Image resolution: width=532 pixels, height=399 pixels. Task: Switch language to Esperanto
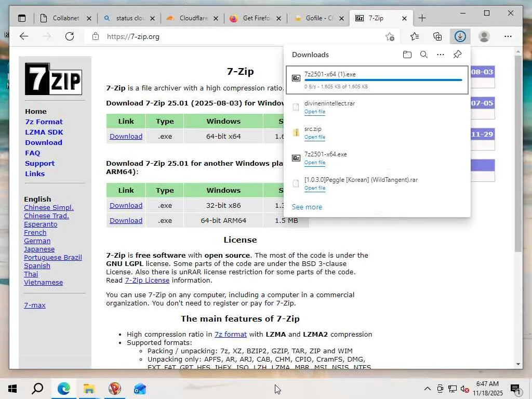[x=41, y=224]
